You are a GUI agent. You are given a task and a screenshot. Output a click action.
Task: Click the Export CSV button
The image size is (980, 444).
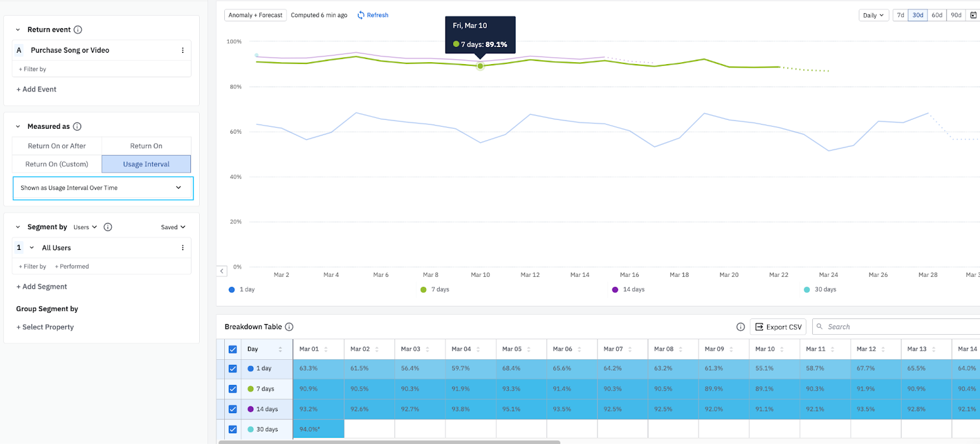click(778, 327)
